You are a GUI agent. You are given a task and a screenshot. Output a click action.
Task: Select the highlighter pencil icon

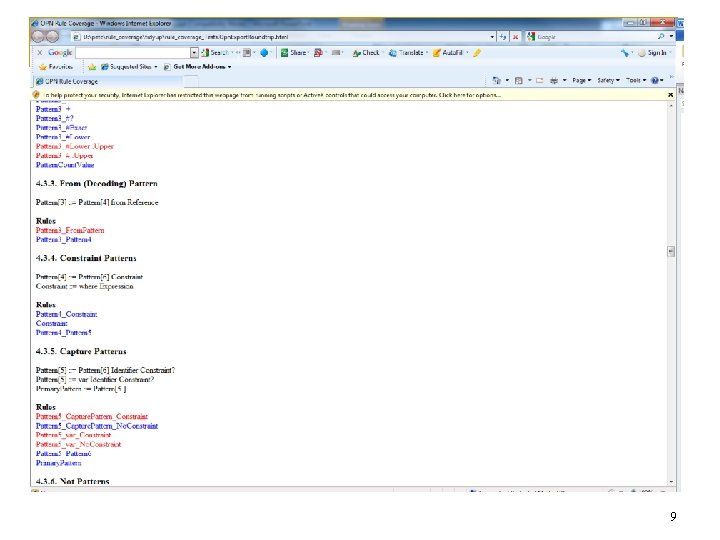click(x=478, y=53)
